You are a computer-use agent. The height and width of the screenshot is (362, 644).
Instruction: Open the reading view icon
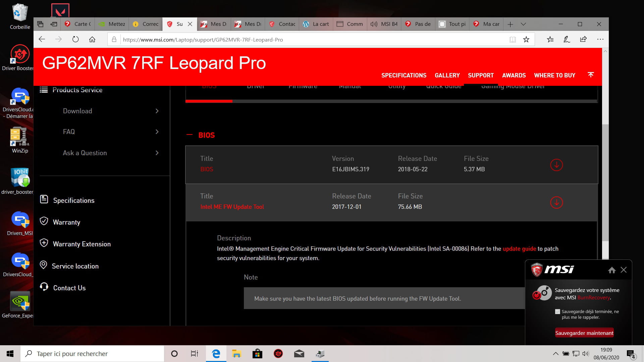513,40
